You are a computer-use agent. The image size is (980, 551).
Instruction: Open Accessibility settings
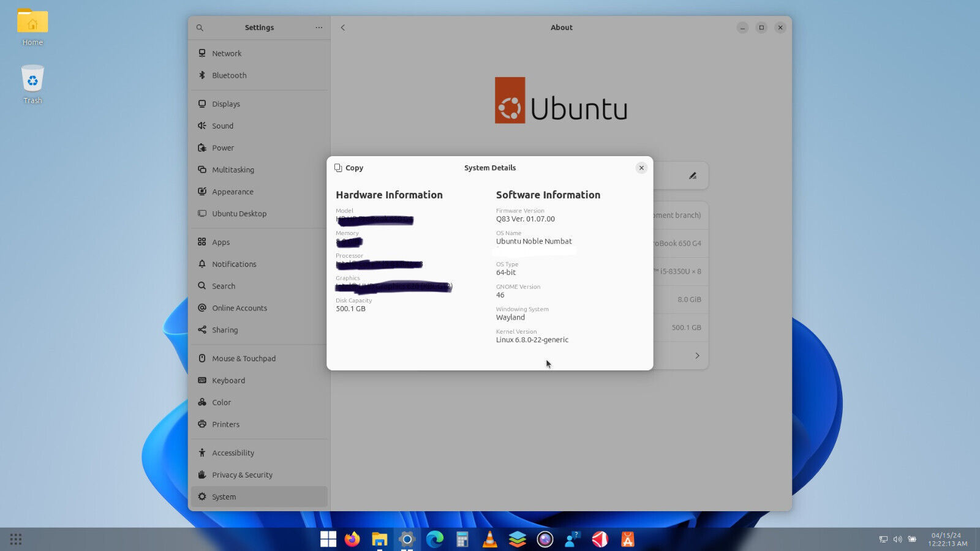259,453
